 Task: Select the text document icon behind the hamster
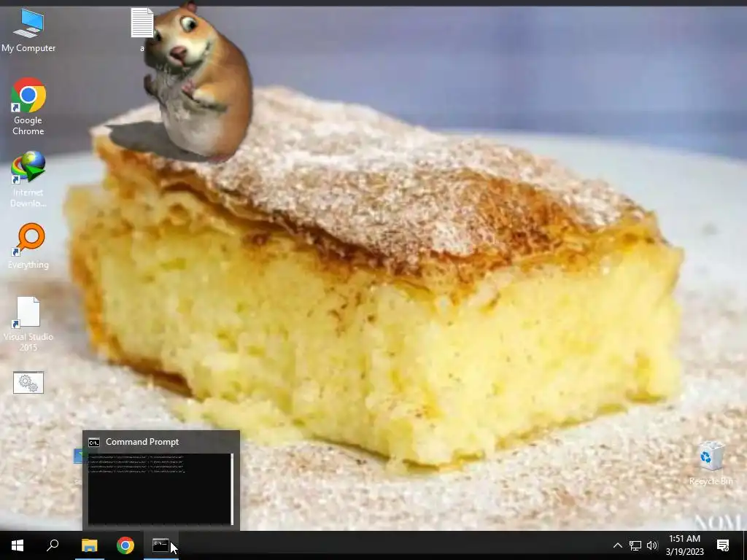pyautogui.click(x=142, y=24)
